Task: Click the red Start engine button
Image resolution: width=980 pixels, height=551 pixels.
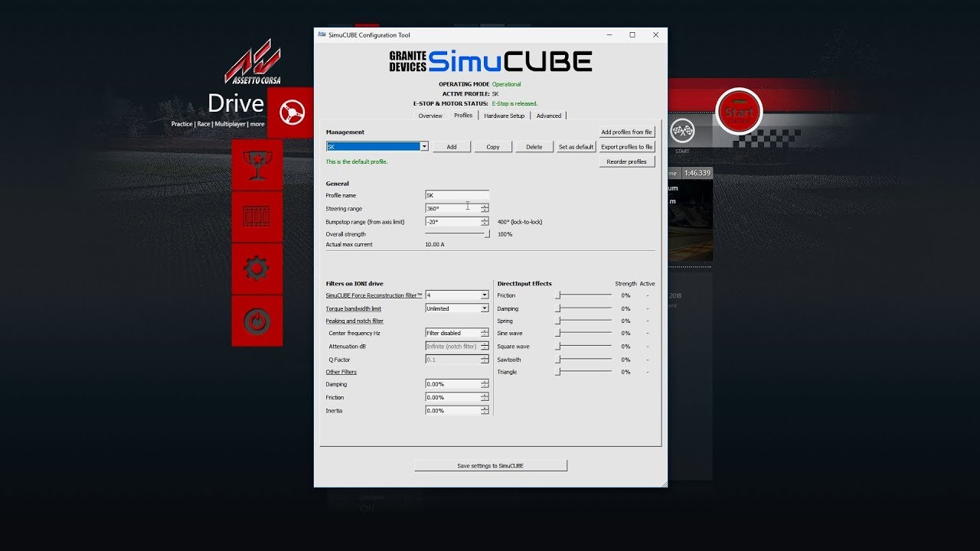Action: [739, 112]
